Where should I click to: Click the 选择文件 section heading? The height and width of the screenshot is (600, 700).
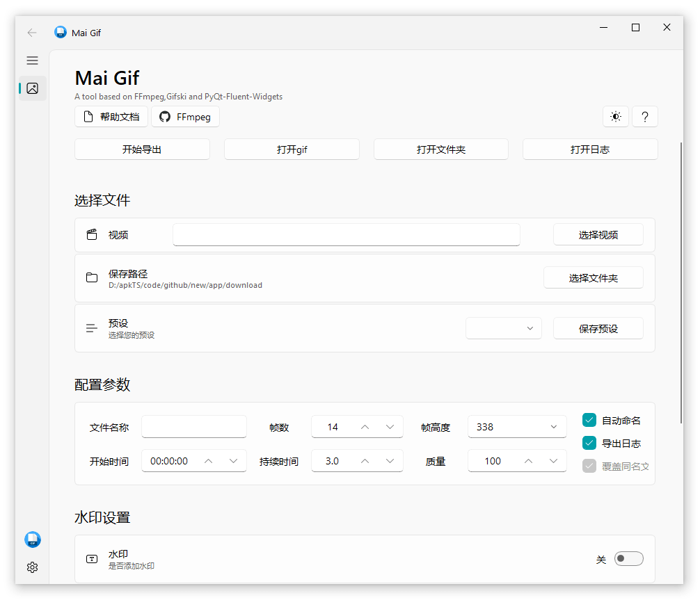102,200
